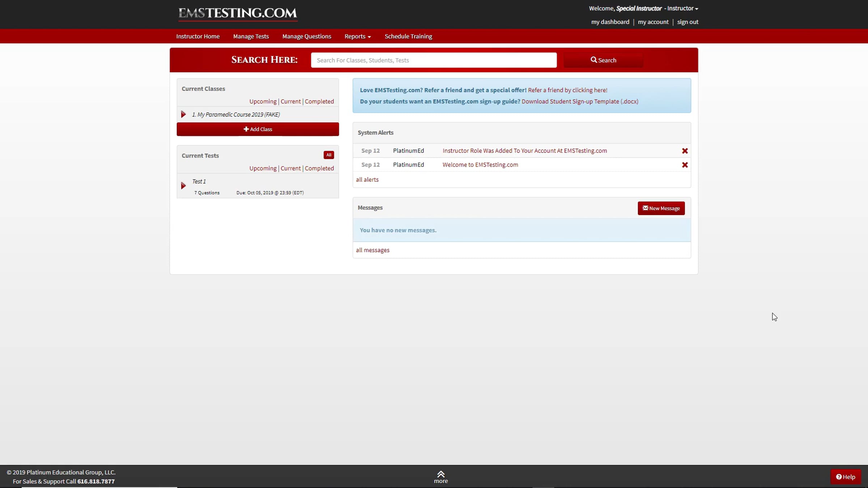Open the Instructor role dropdown

click(682, 8)
